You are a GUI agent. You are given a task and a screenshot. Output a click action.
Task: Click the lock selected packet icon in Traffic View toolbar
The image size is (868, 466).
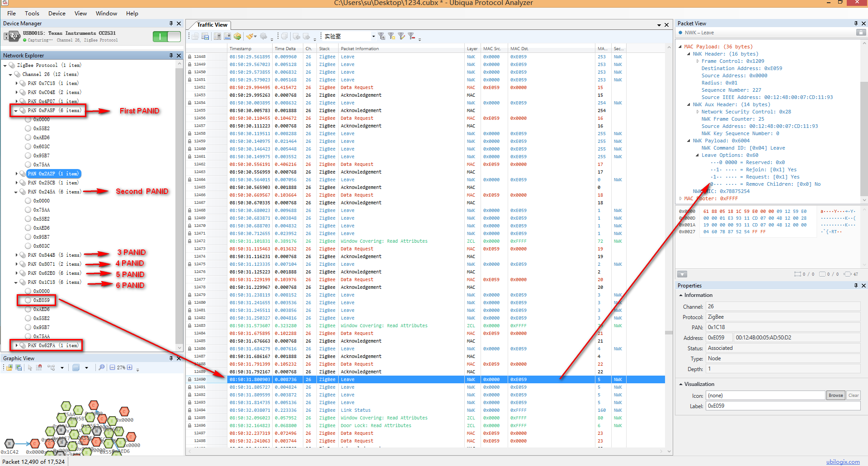click(227, 36)
